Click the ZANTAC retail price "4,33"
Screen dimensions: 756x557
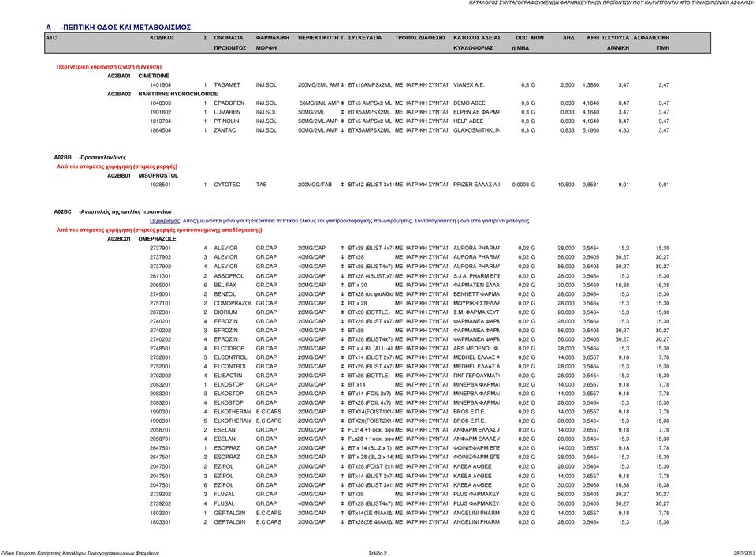pos(624,130)
